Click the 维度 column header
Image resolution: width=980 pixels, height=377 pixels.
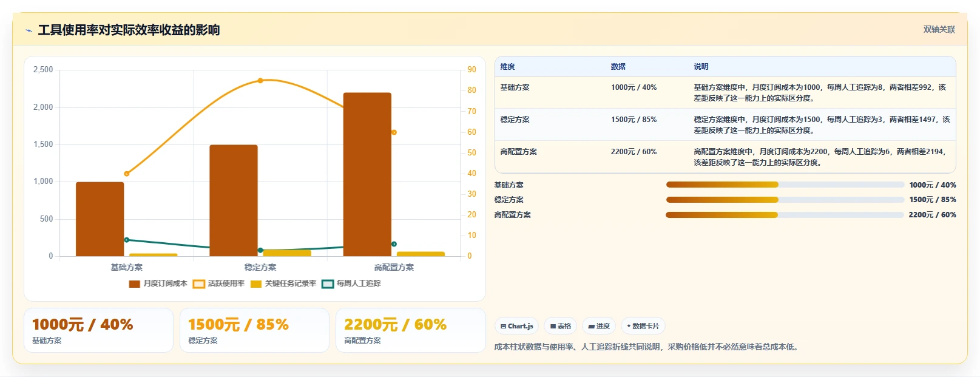(x=508, y=67)
